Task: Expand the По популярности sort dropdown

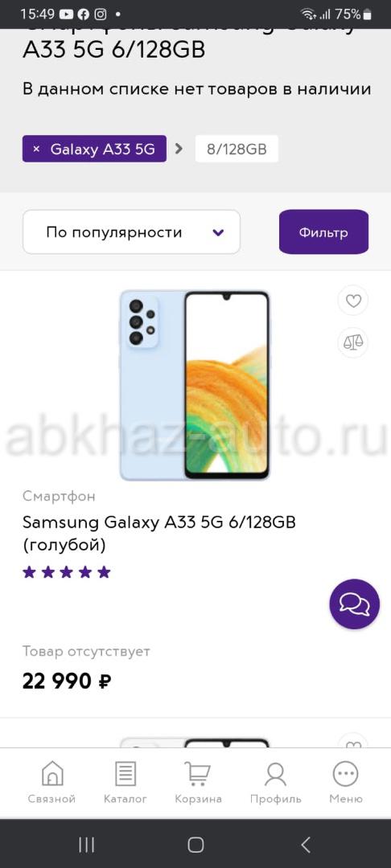Action: tap(131, 232)
